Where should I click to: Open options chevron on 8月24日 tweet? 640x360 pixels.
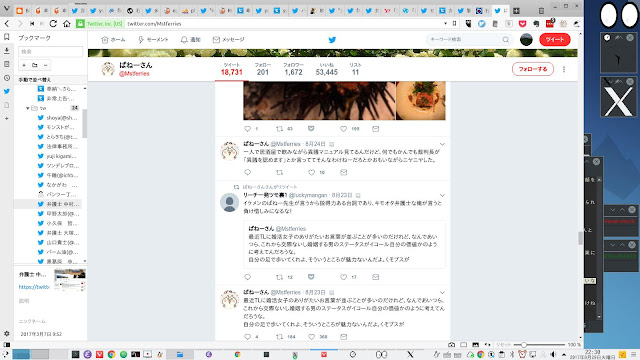pos(442,144)
